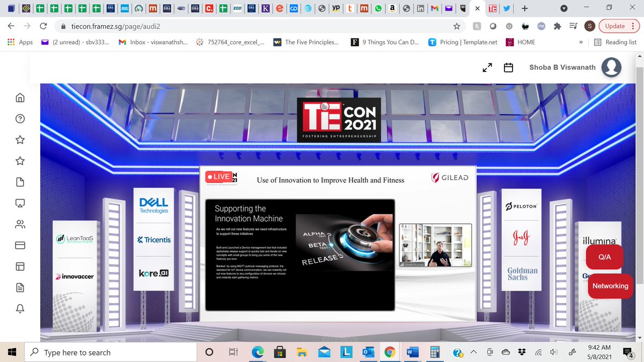Open the help question-mark sidebar icon

click(20, 119)
